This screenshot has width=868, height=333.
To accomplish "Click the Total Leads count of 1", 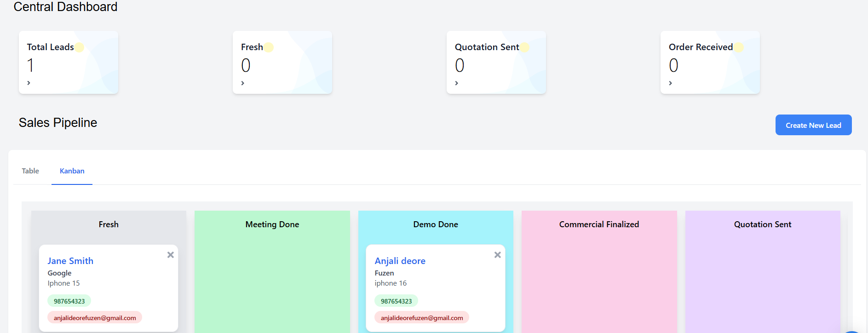I will click(x=30, y=65).
